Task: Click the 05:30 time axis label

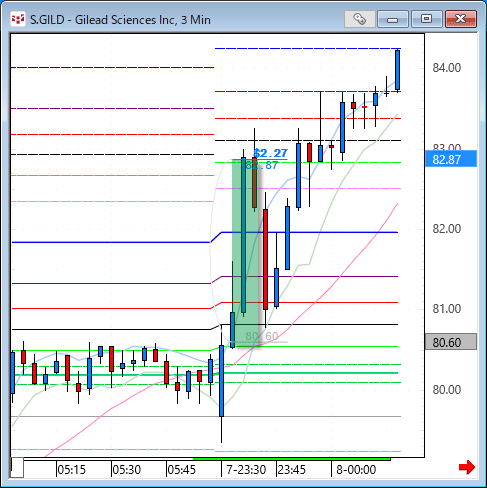Action: pyautogui.click(x=126, y=470)
